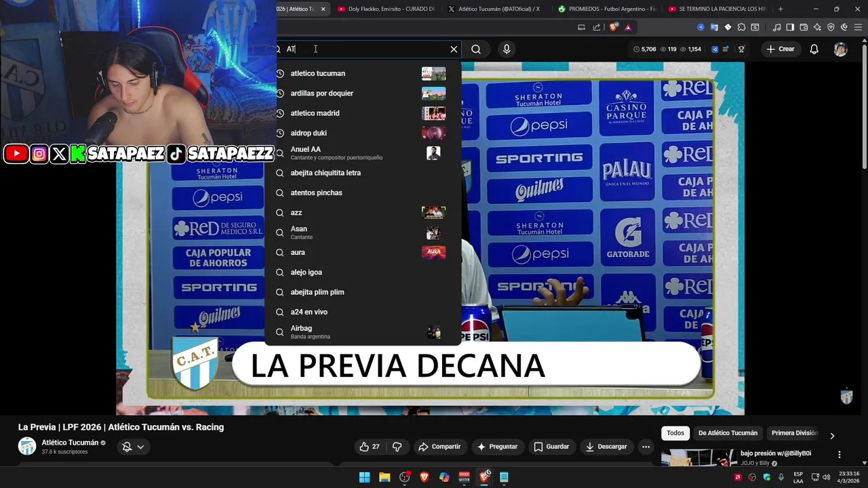
Task: Open Brave Shields lion icon in address bar
Action: [614, 27]
